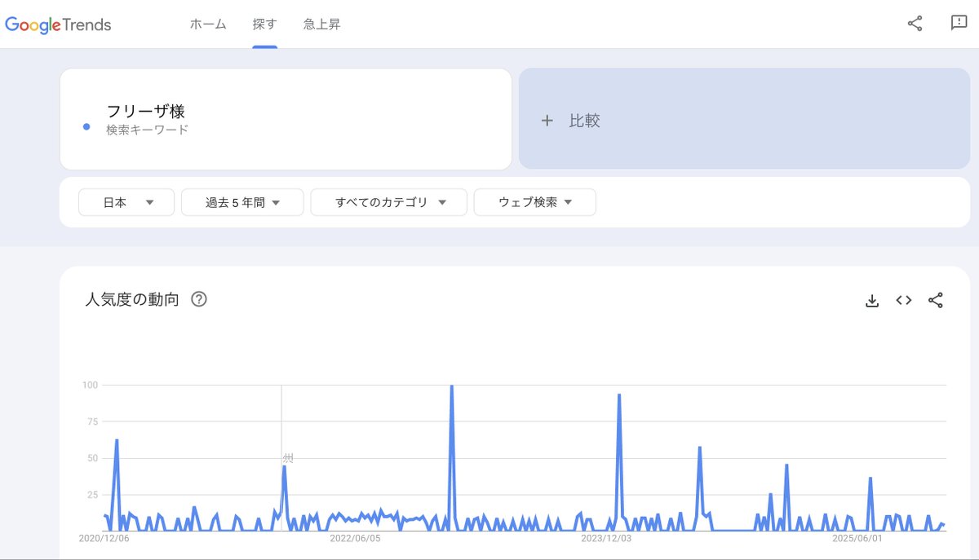Viewport: 979px width, 560px height.
Task: Click the Google Trends logo
Action: [58, 24]
